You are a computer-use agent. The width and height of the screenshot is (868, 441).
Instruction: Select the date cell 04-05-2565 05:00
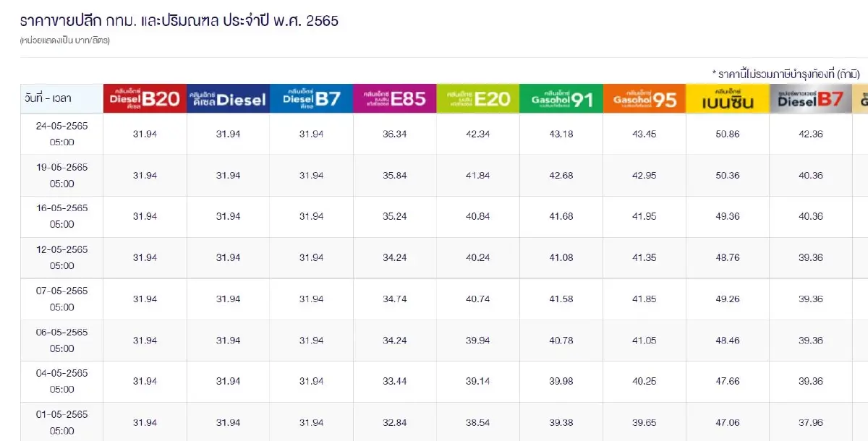point(62,381)
